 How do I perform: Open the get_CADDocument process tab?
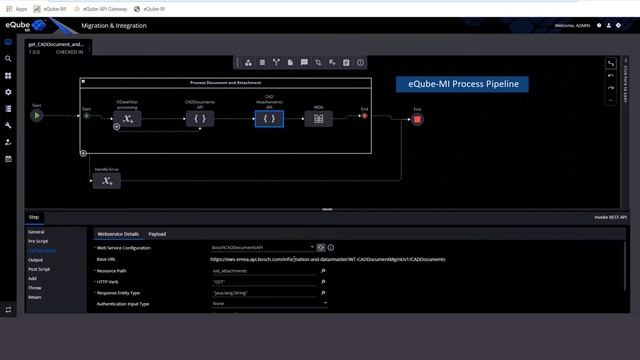pos(58,48)
